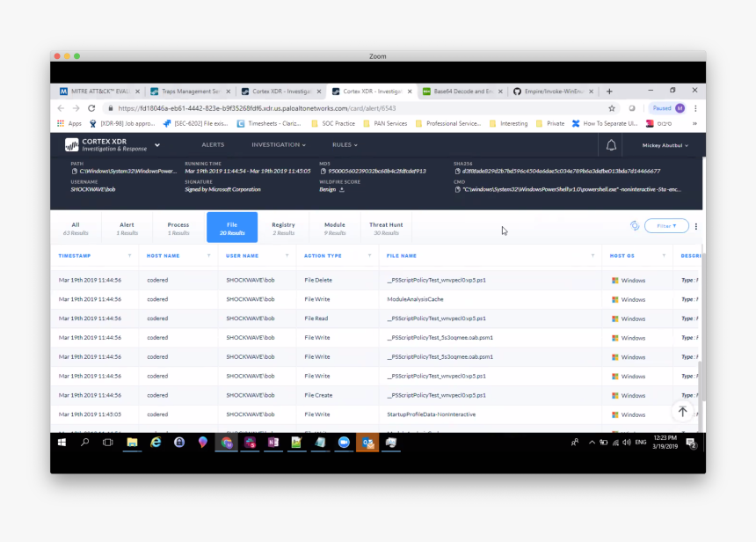This screenshot has width=756, height=542.
Task: Click the taskbar search magnifier icon
Action: point(85,442)
